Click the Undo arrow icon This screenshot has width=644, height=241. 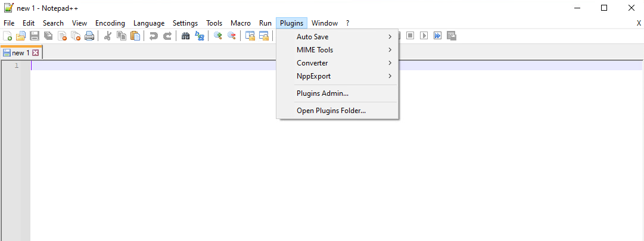(154, 36)
